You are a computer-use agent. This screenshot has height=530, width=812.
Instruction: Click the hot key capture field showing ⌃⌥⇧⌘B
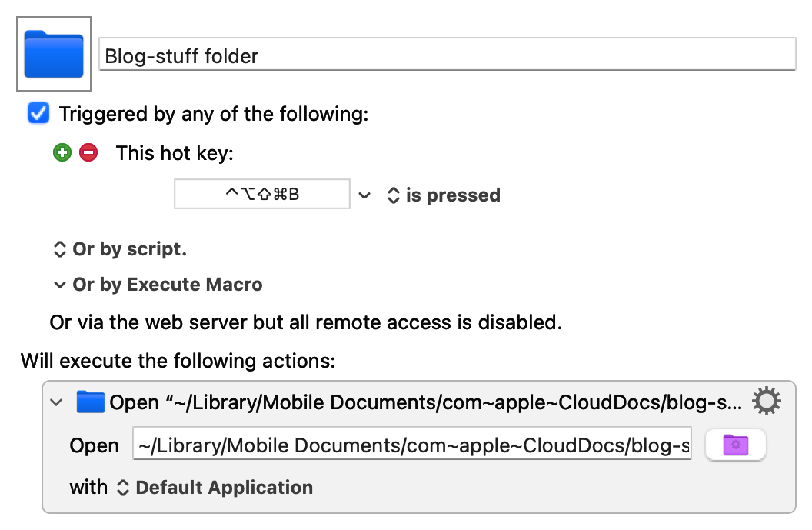261,194
